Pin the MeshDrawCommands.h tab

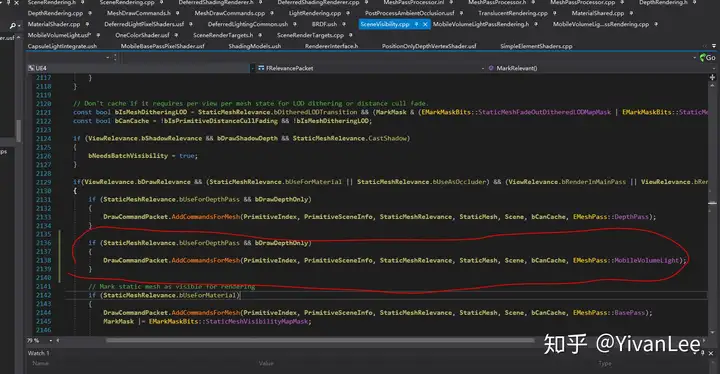point(177,13)
